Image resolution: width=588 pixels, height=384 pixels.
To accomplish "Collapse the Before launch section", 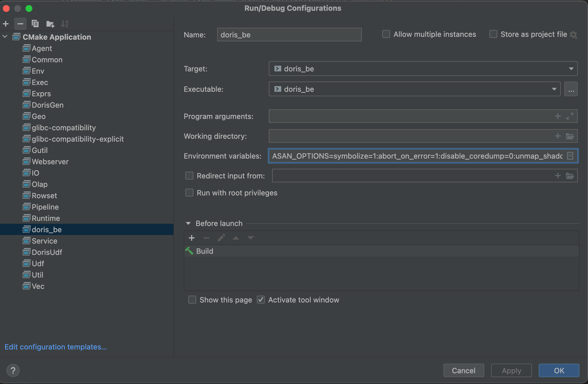I will tap(188, 223).
